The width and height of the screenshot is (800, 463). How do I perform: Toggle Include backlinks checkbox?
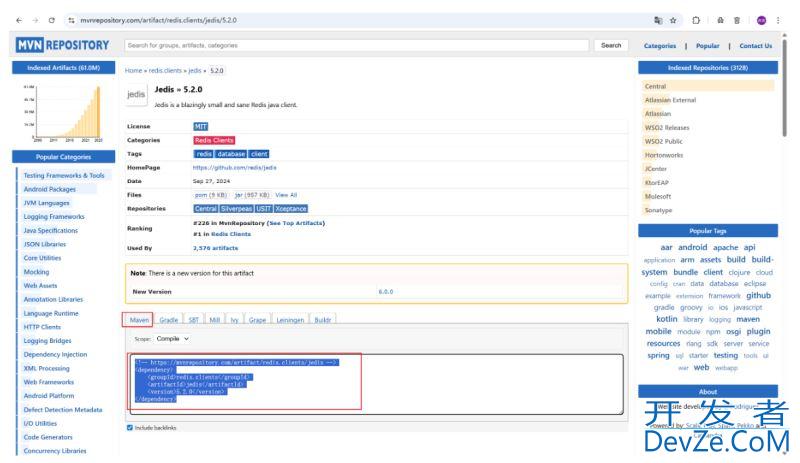[130, 428]
